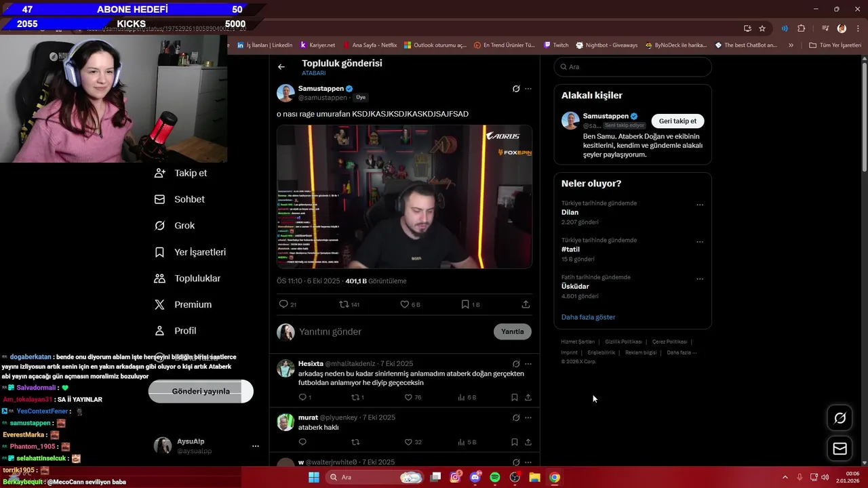The height and width of the screenshot is (488, 868).
Task: Click the reply icon on murat's comment
Action: [x=302, y=442]
